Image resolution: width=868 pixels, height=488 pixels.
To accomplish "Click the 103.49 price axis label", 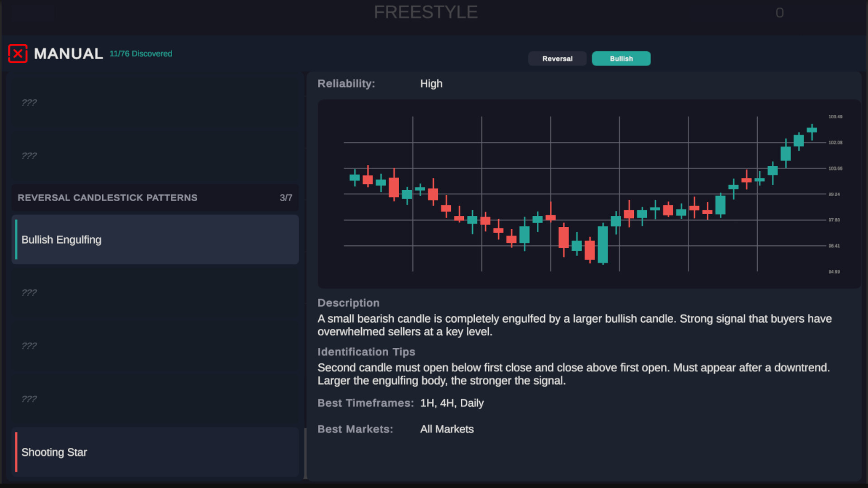I will (835, 117).
